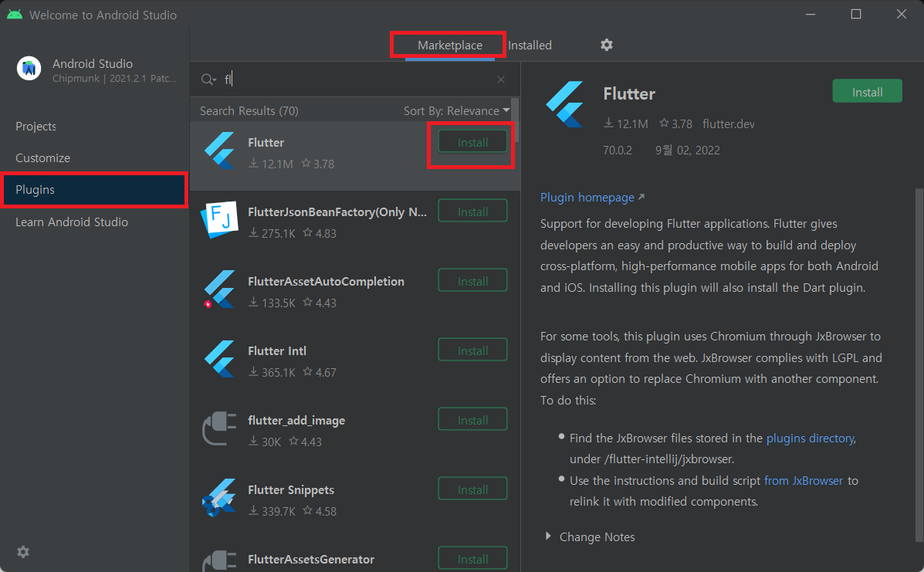Click the search magnifier icon
This screenshot has height=572, width=924.
coord(208,80)
